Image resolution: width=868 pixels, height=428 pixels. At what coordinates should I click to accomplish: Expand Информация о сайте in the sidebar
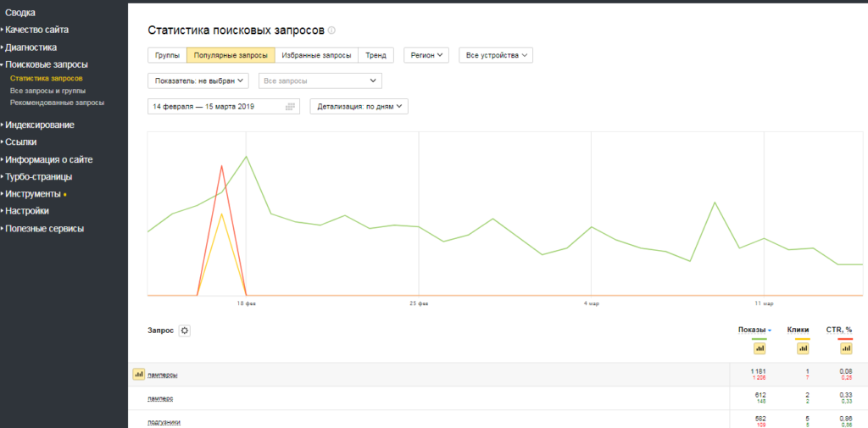click(48, 160)
